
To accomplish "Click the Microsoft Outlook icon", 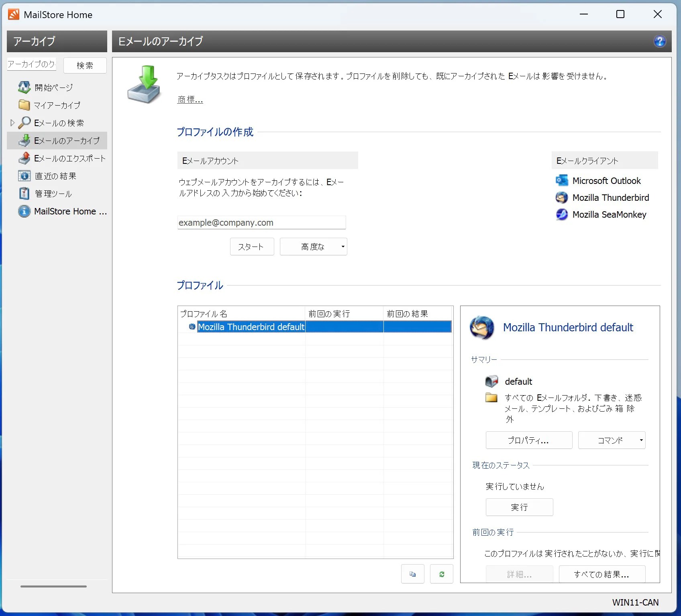I will point(562,181).
